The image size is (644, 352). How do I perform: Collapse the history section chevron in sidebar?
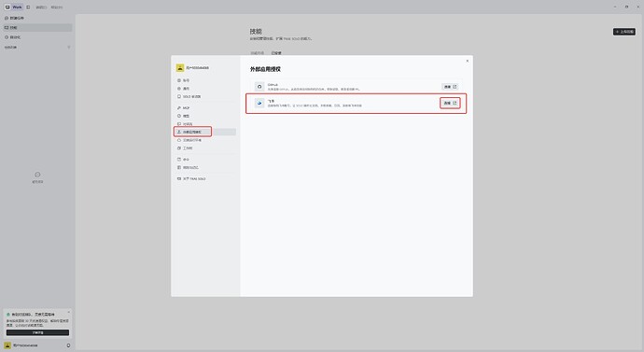(x=68, y=48)
